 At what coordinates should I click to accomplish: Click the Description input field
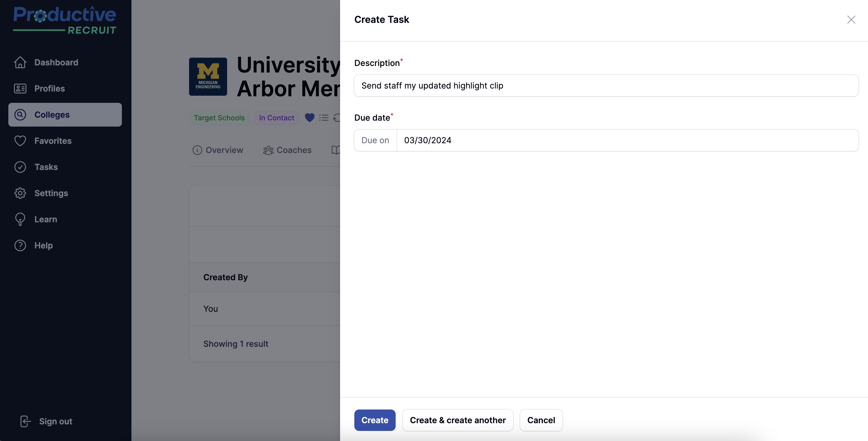point(606,86)
